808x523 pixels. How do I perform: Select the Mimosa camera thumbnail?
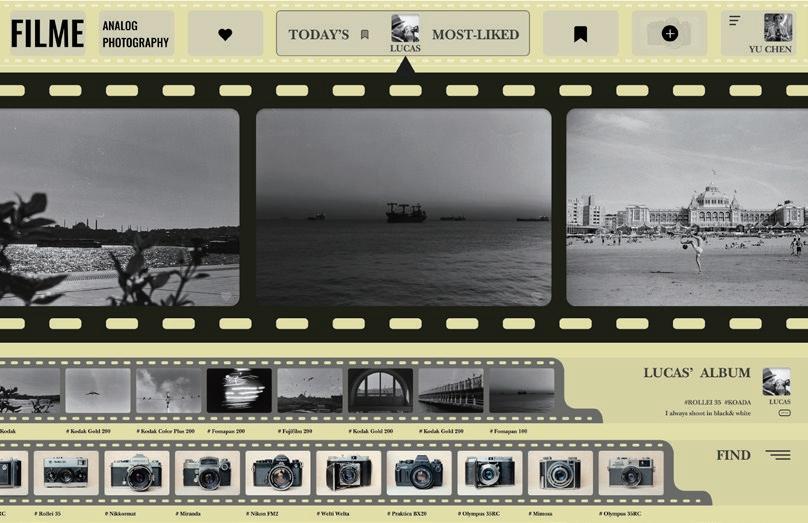560,473
